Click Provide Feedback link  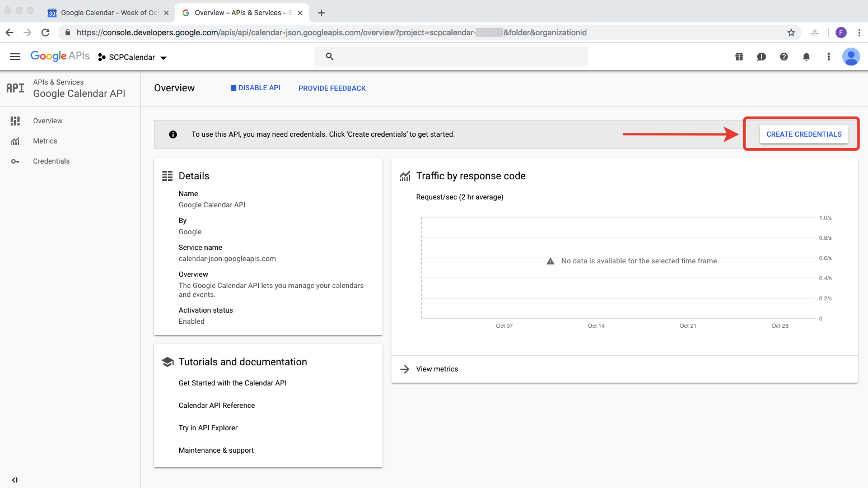click(x=332, y=89)
